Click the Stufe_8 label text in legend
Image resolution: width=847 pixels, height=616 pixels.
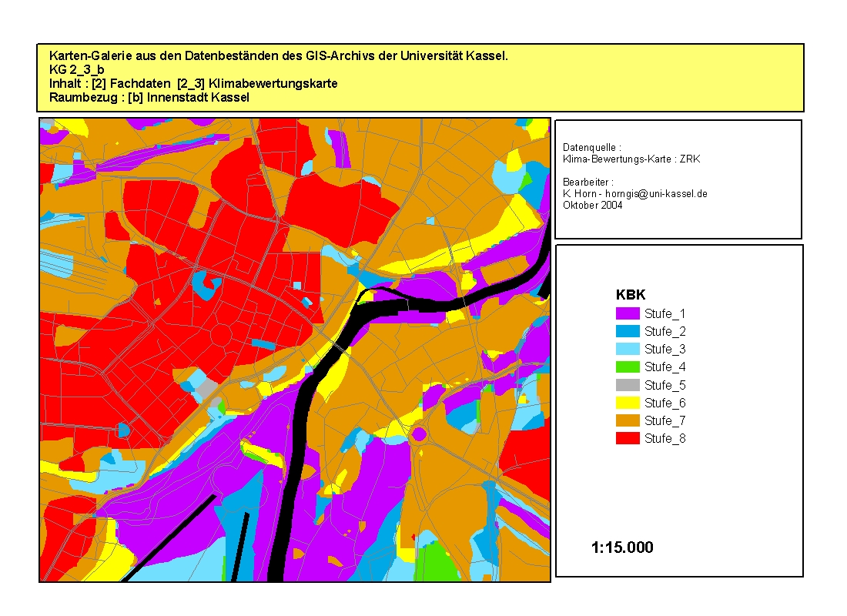coord(665,439)
